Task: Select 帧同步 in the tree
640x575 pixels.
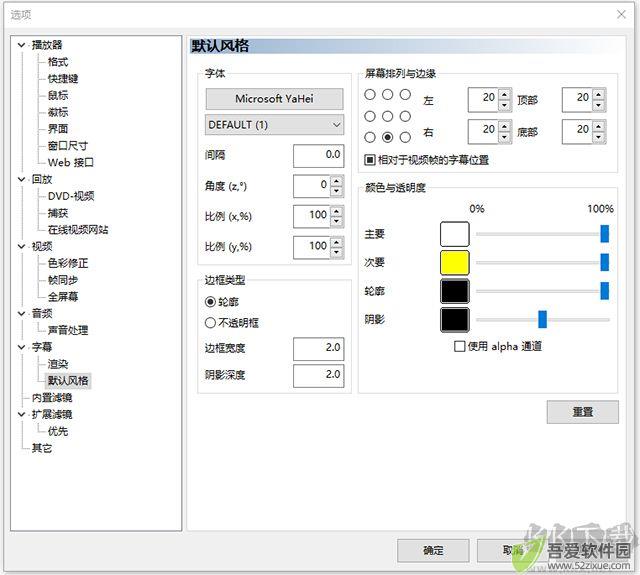Action: point(63,280)
